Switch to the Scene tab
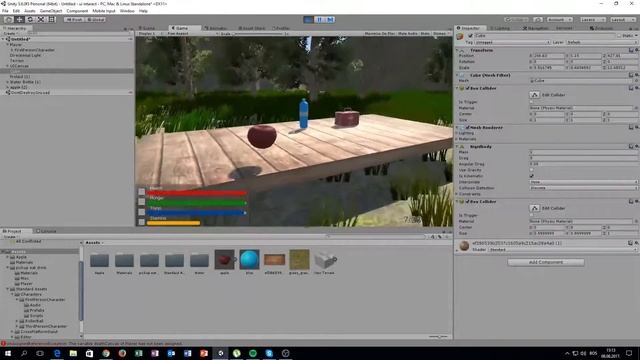 pyautogui.click(x=147, y=28)
